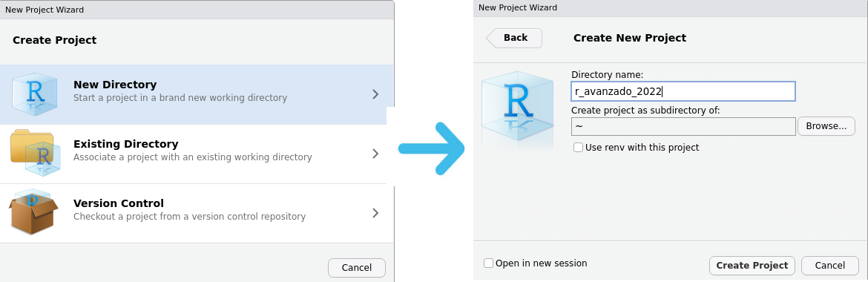The width and height of the screenshot is (868, 282).
Task: Expand the New Directory chevron
Action: [375, 94]
